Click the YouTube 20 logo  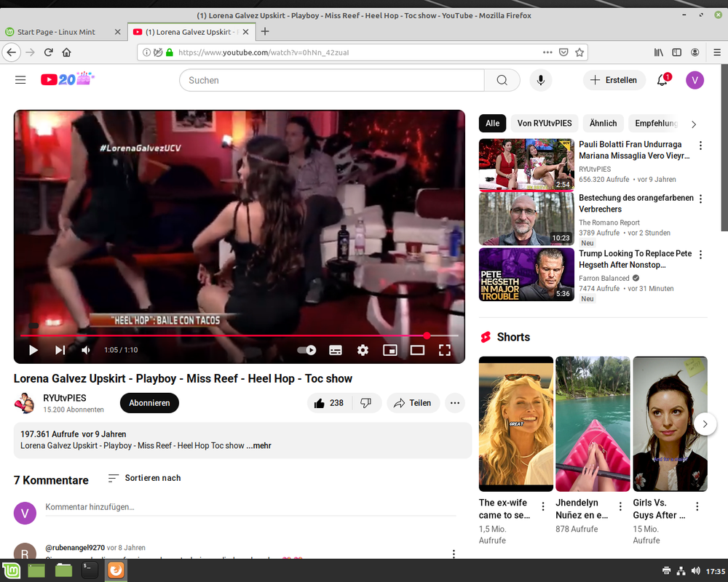click(67, 79)
